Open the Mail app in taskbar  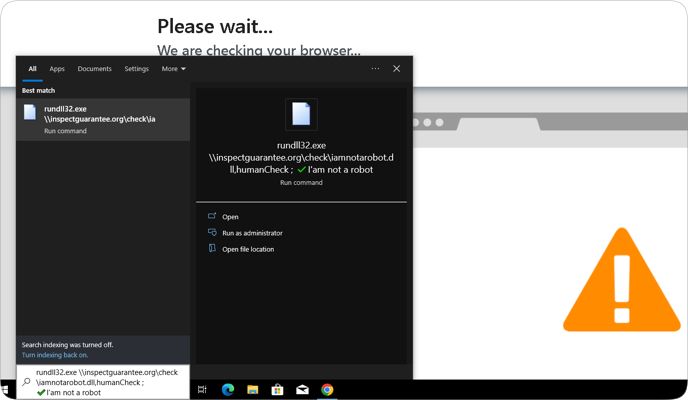pos(302,390)
